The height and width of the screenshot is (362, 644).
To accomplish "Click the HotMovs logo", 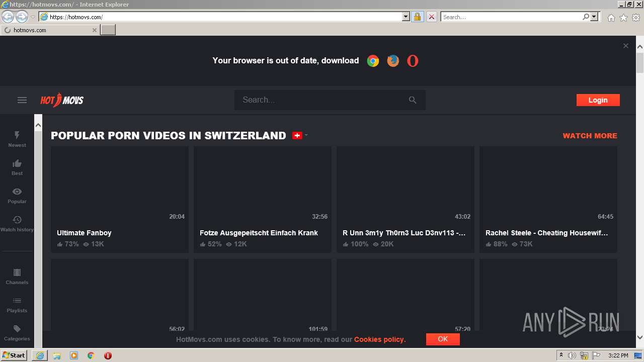I will pos(62,100).
